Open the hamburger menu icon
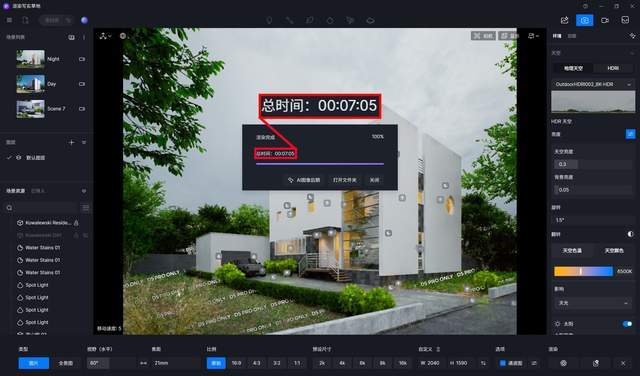The image size is (640, 376). 9,20
